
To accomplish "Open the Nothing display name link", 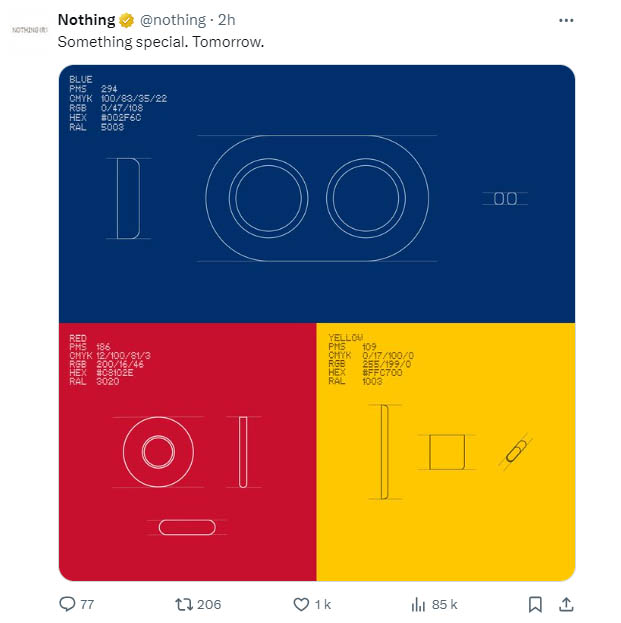I will (x=86, y=20).
